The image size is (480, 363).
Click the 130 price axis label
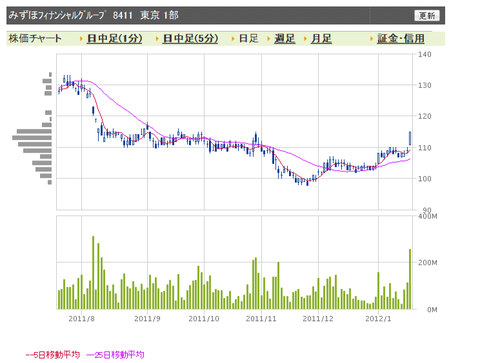coord(425,85)
